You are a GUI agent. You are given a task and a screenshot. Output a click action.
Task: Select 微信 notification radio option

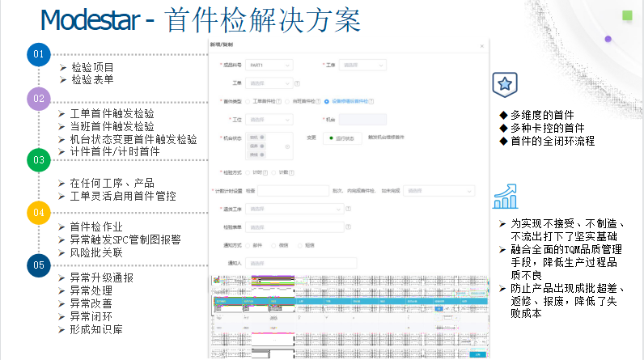pyautogui.click(x=273, y=245)
